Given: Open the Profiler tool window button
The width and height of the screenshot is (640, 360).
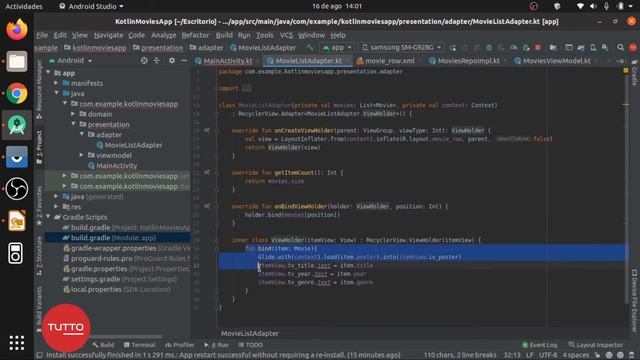Looking at the screenshot, I should [180, 345].
